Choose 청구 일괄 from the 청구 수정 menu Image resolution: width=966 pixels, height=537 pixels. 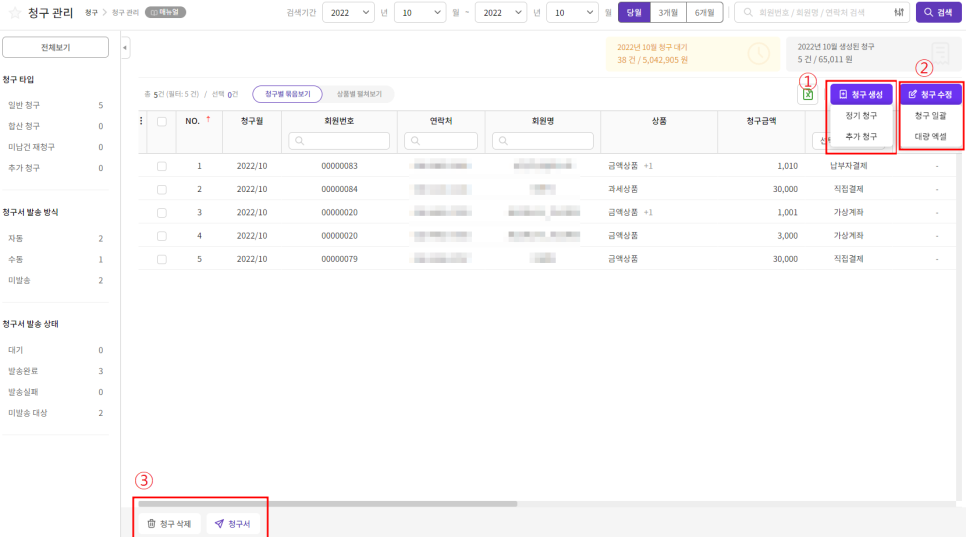930,116
